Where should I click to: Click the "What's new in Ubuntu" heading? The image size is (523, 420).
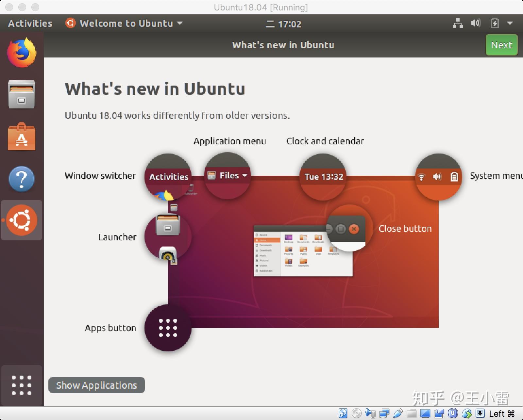click(x=155, y=89)
